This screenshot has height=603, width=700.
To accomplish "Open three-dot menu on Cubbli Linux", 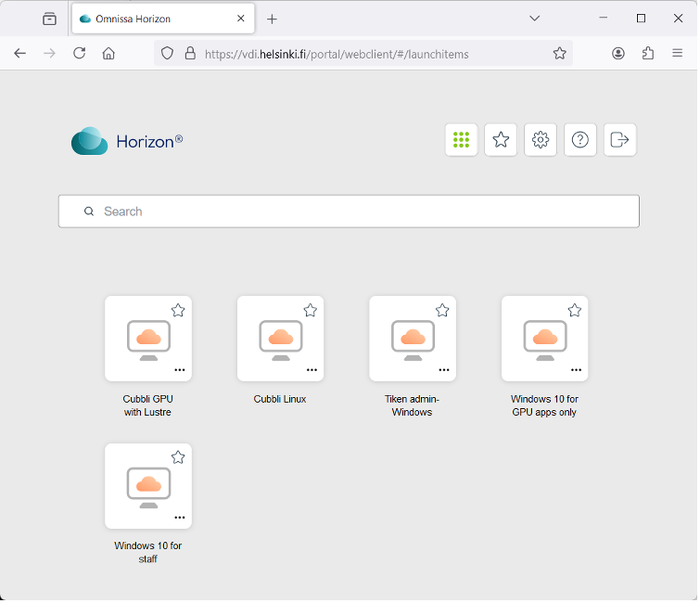I will [x=313, y=371].
